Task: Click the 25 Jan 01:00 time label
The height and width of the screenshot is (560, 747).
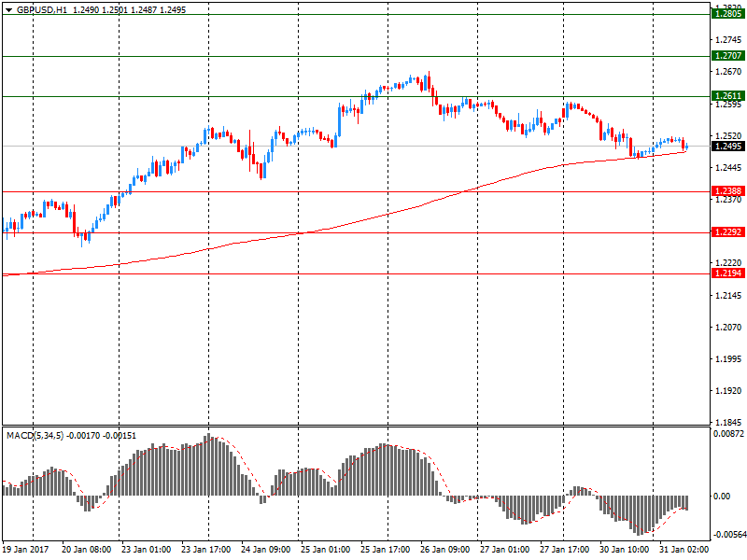Action: [x=325, y=549]
